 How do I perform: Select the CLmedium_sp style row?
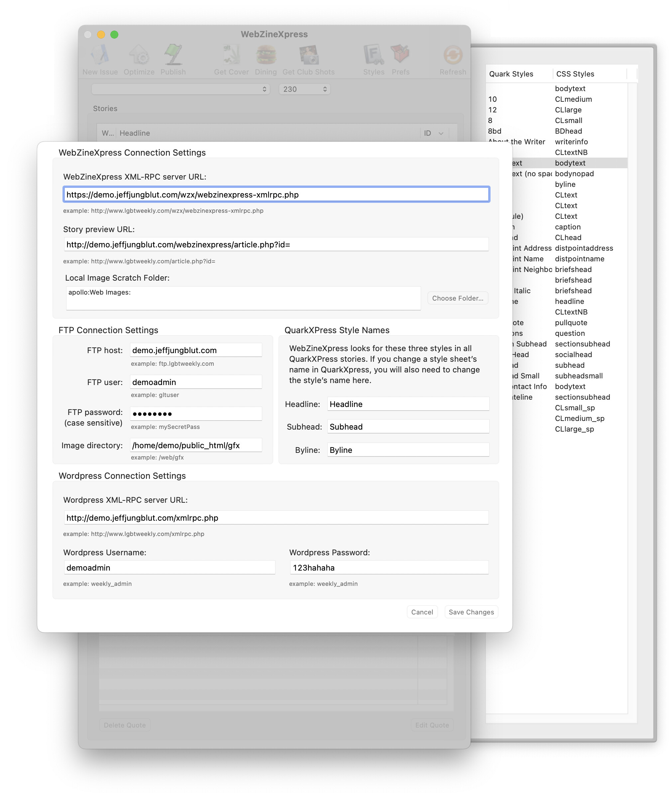pyautogui.click(x=570, y=418)
